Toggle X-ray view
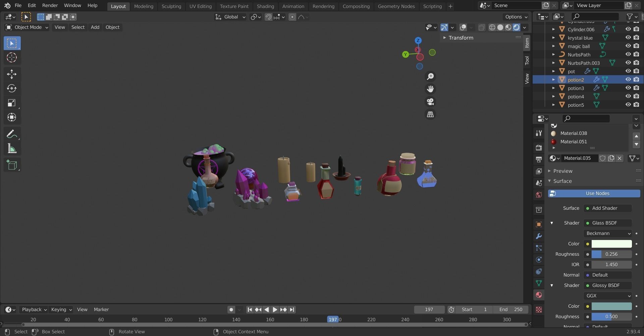The width and height of the screenshot is (644, 336). [x=481, y=28]
